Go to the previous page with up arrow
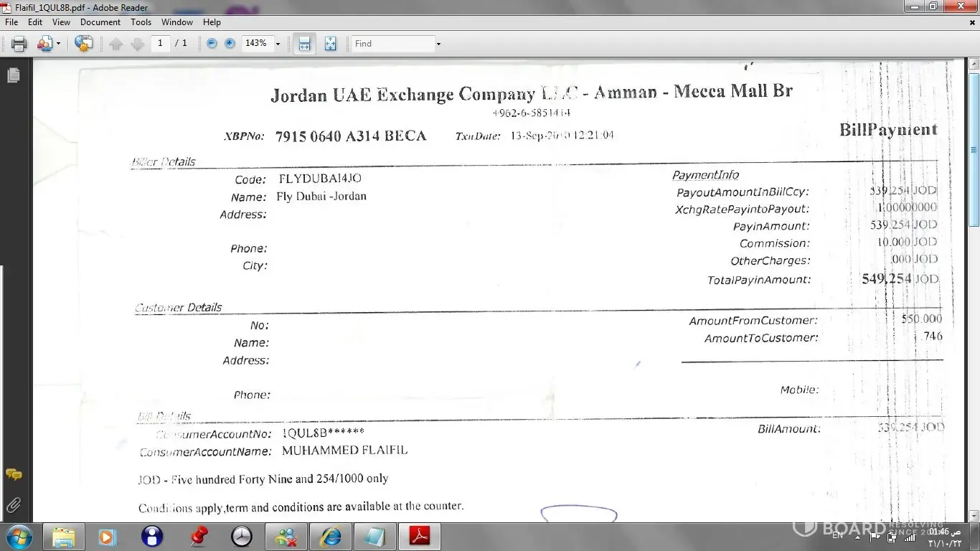Screen dimensions: 980x551 (116, 44)
